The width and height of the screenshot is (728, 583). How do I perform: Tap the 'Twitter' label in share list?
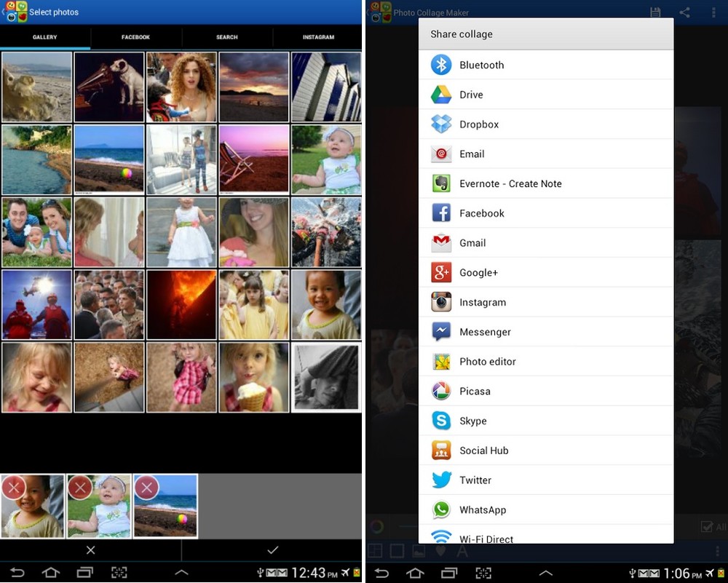click(x=475, y=480)
